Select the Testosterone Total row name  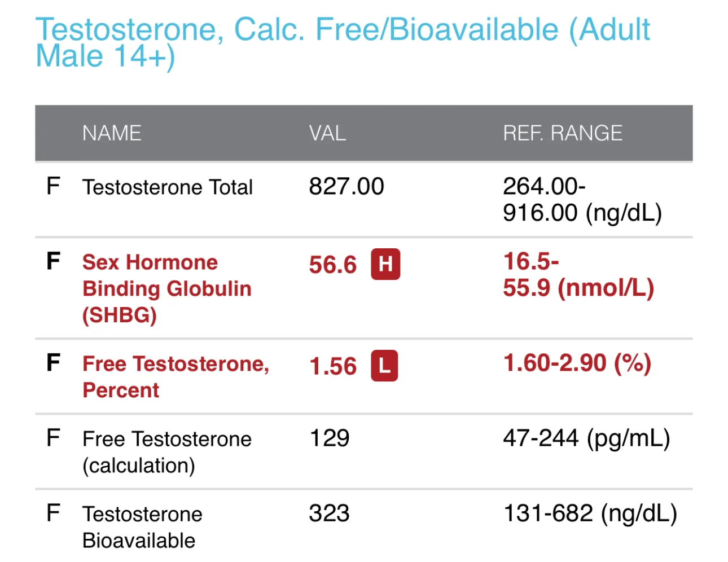tap(168, 187)
